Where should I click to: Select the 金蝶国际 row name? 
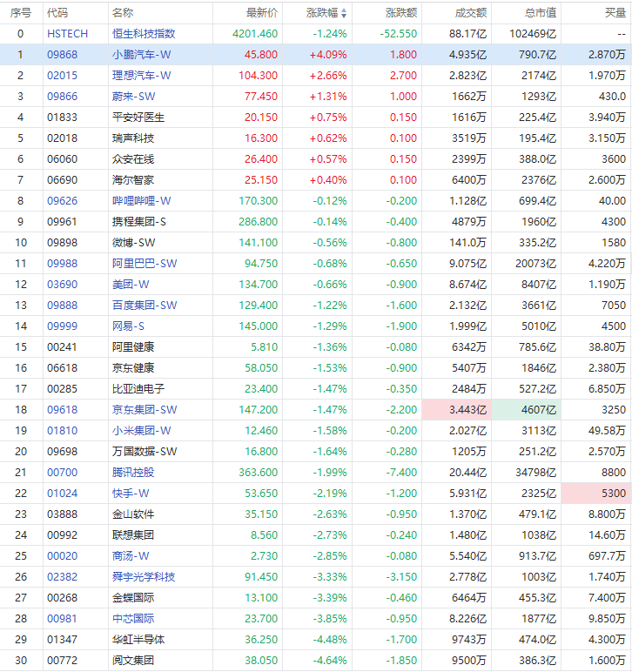133,598
